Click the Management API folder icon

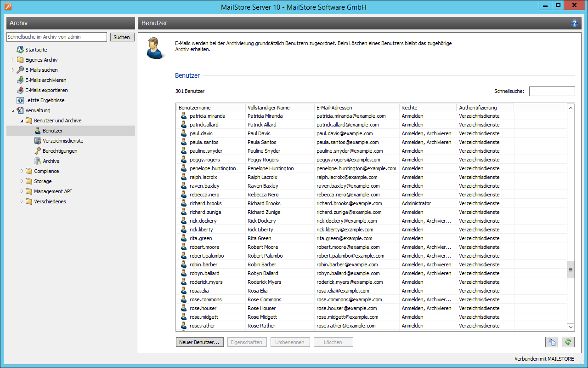(28, 191)
